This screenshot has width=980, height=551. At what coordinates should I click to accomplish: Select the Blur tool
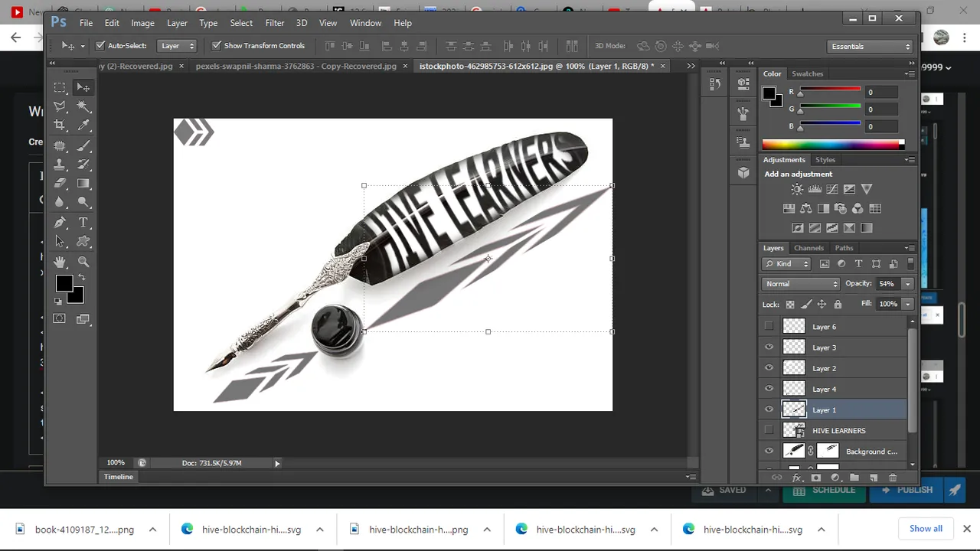(60, 203)
